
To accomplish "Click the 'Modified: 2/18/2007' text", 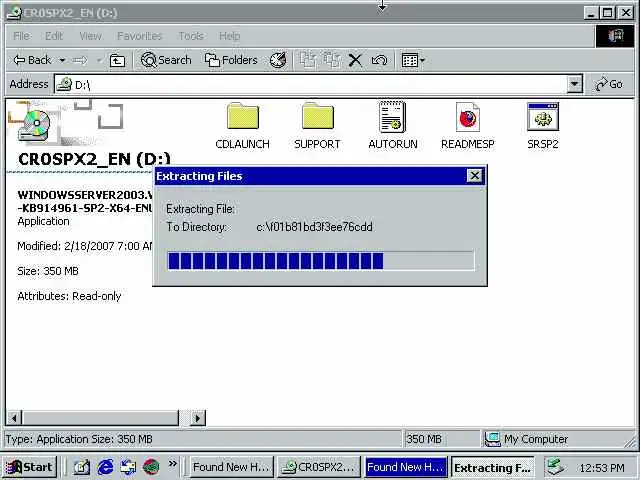I will tap(84, 246).
